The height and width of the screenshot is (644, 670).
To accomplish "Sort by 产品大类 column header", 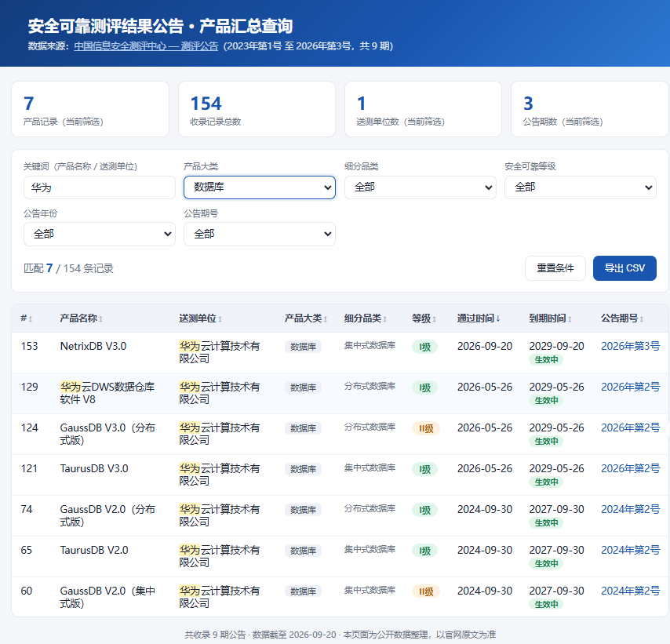I will coord(306,318).
